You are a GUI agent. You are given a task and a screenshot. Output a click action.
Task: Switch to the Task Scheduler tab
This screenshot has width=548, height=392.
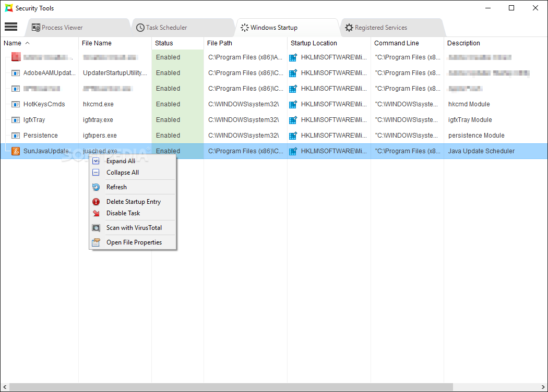(x=183, y=28)
